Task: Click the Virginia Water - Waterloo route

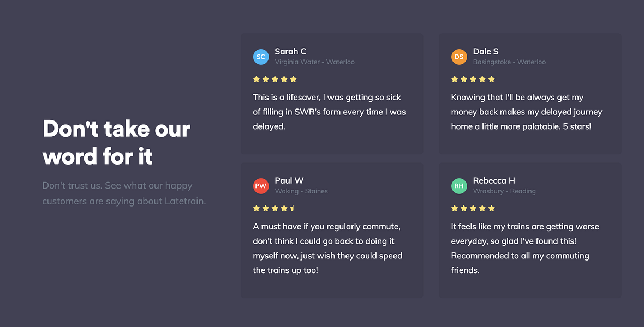Action: pyautogui.click(x=314, y=62)
